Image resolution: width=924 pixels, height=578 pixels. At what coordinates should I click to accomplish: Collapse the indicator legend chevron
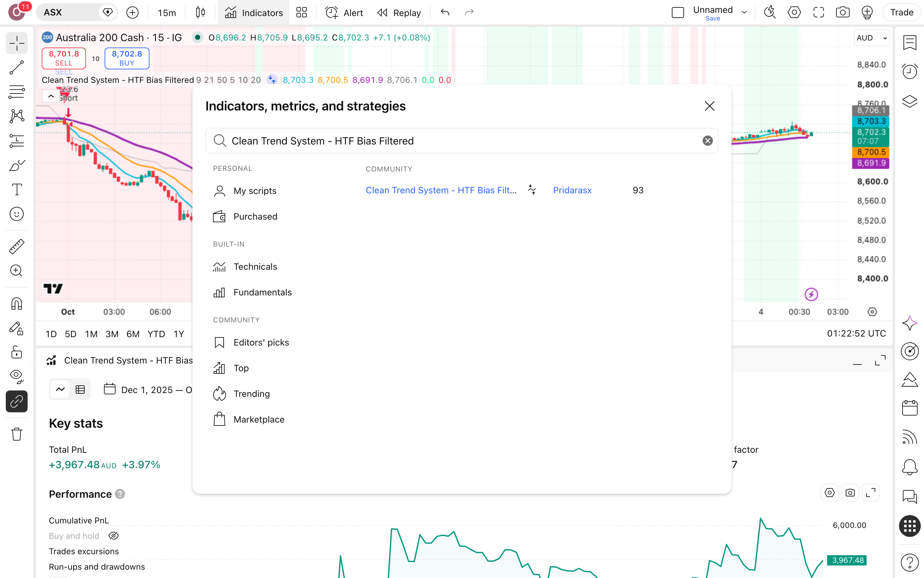[x=51, y=96]
